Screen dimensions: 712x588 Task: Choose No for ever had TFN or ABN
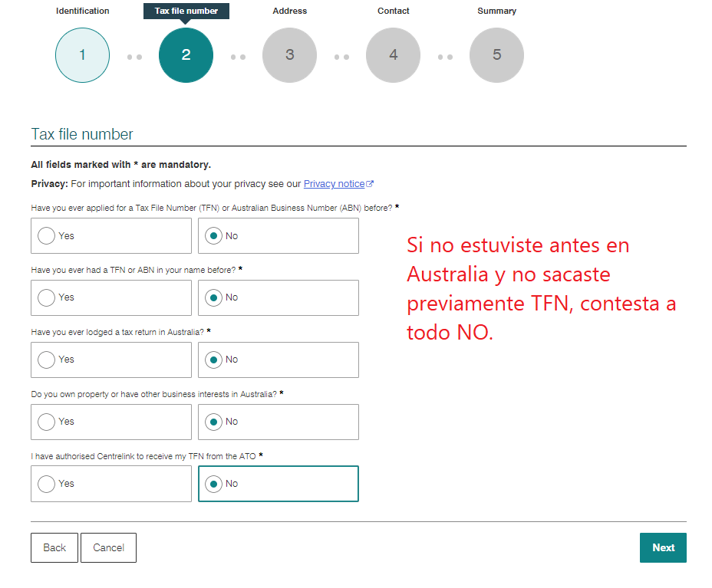[213, 297]
